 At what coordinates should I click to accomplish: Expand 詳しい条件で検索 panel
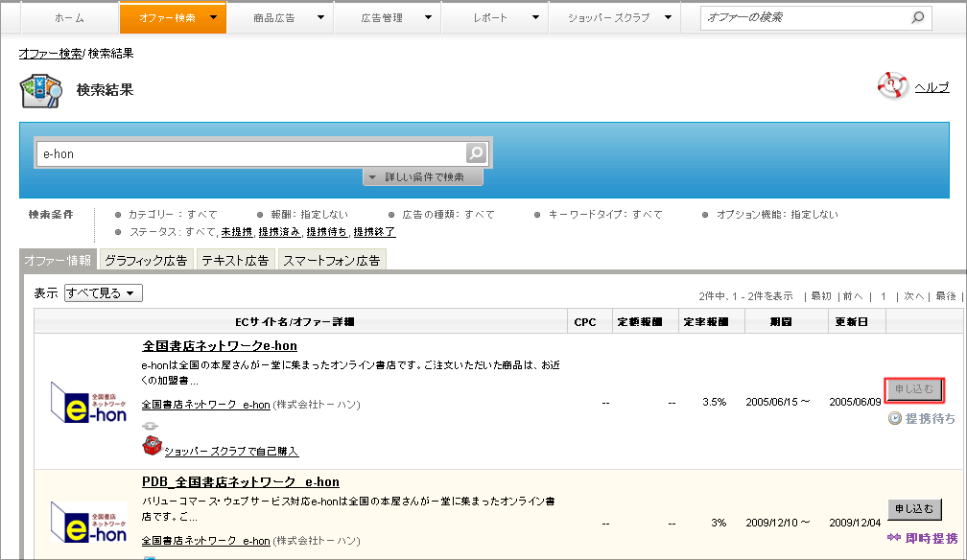[423, 177]
